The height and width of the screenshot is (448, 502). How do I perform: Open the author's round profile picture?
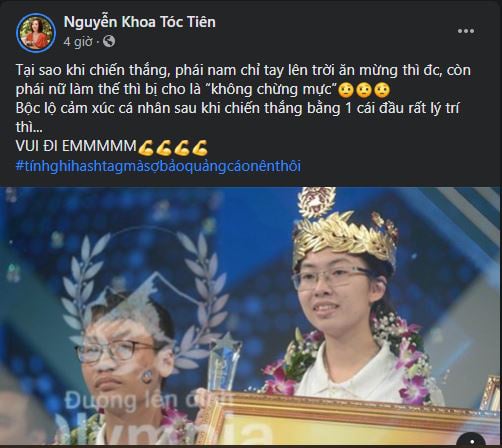(x=36, y=33)
